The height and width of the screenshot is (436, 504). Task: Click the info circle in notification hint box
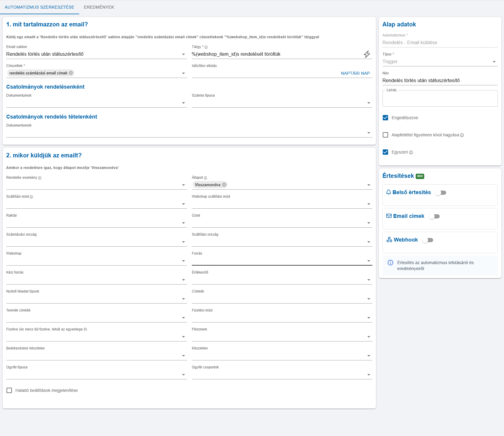390,263
